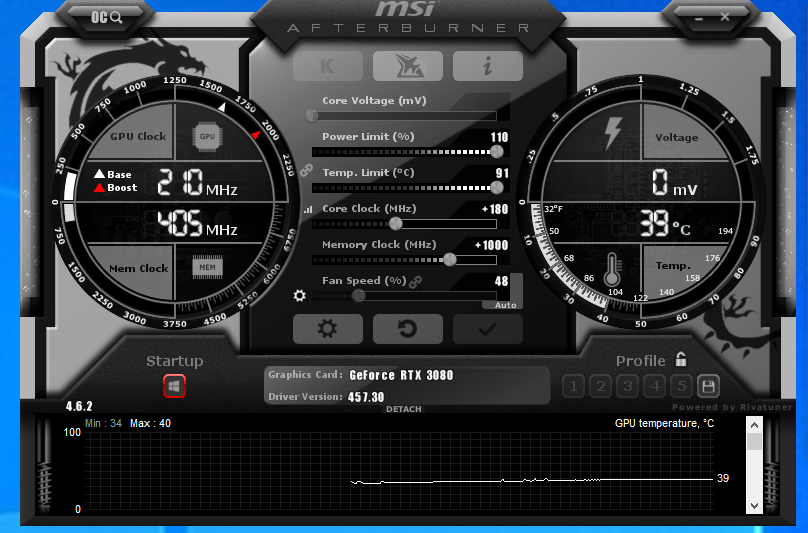Click the GPU chip icon in left gauge
Screen dimensions: 808x533
tap(207, 137)
